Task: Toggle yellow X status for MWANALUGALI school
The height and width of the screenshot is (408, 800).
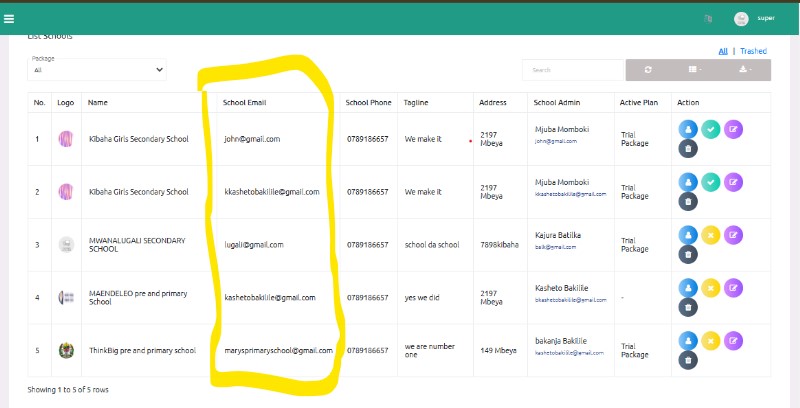Action: [x=711, y=234]
